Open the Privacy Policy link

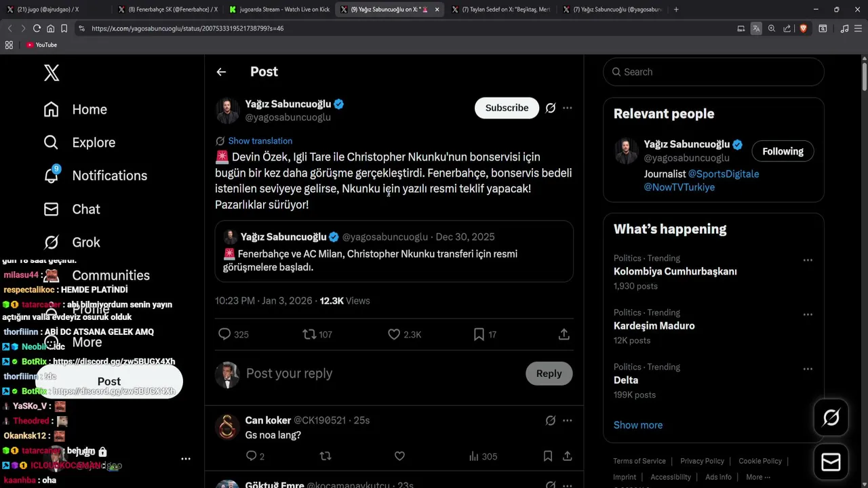(702, 461)
